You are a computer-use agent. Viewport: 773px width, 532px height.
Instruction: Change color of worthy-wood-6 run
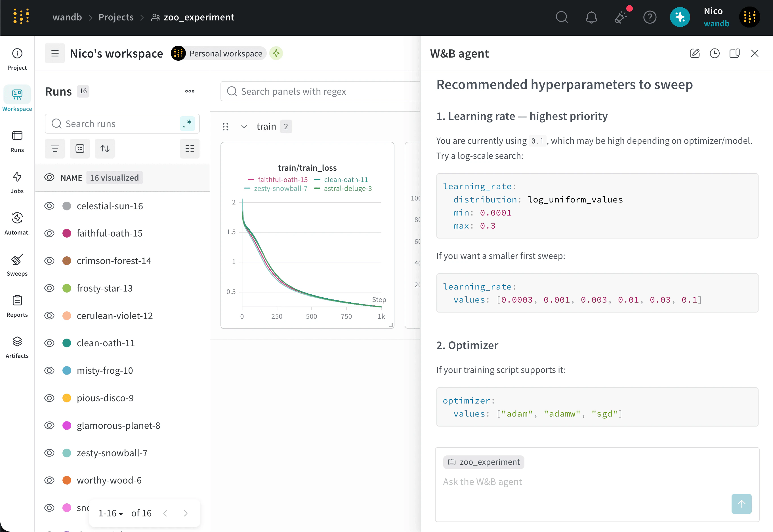[x=67, y=480]
